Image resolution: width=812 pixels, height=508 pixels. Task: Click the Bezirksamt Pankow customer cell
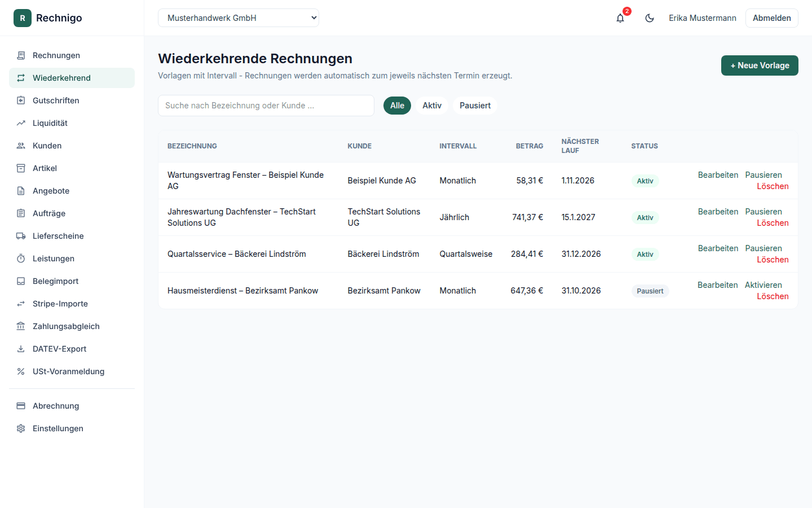384,291
